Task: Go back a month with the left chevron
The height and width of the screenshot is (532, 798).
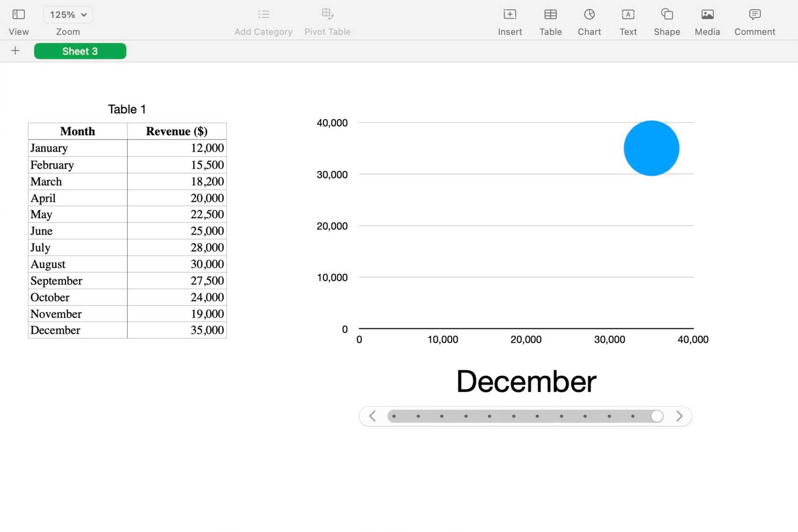Action: point(372,416)
